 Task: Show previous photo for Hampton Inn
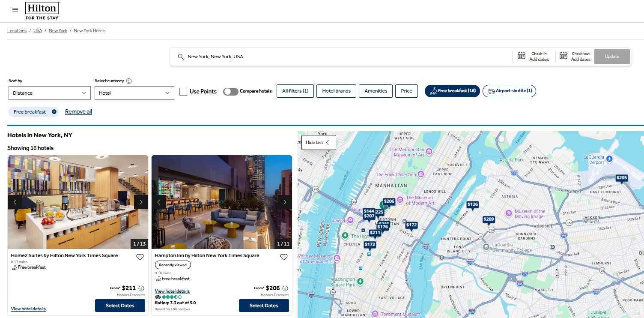(x=159, y=202)
